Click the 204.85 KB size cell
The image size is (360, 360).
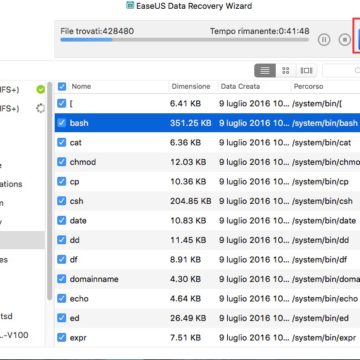pos(191,201)
